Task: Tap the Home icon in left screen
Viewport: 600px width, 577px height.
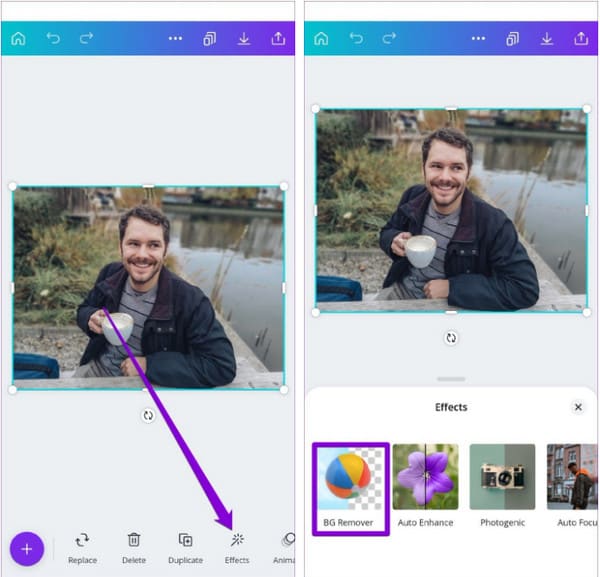Action: pyautogui.click(x=18, y=39)
